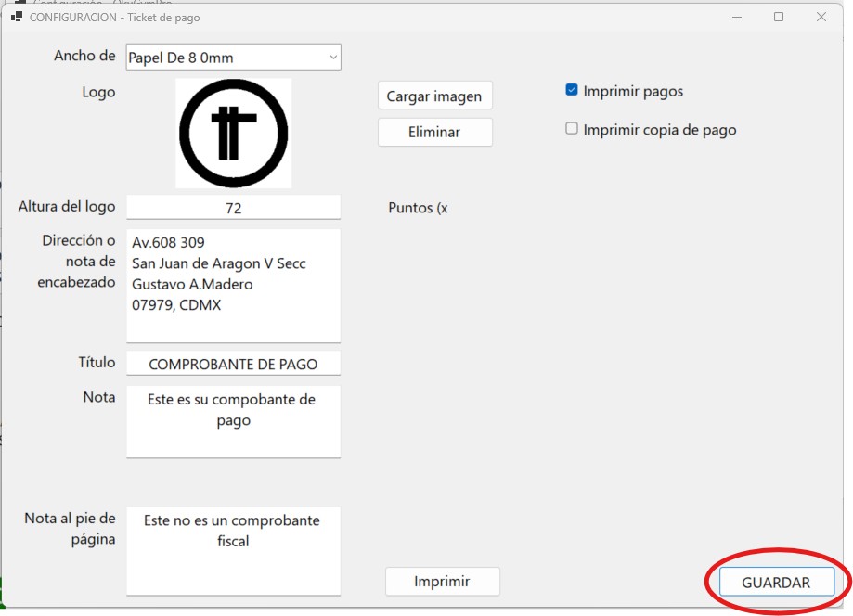The width and height of the screenshot is (853, 616).
Task: Click the Puntos (x label
Action: 418,208
